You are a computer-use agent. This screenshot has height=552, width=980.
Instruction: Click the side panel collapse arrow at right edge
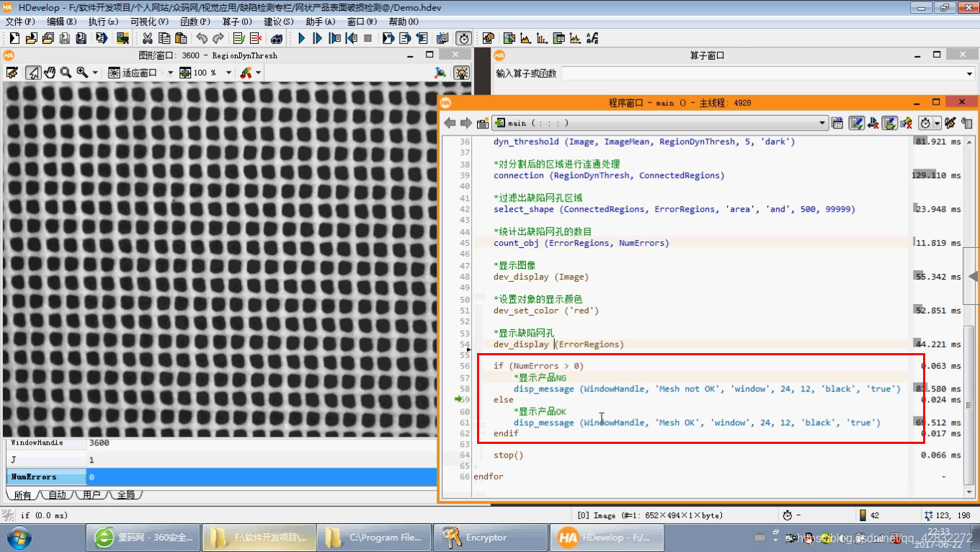click(971, 277)
